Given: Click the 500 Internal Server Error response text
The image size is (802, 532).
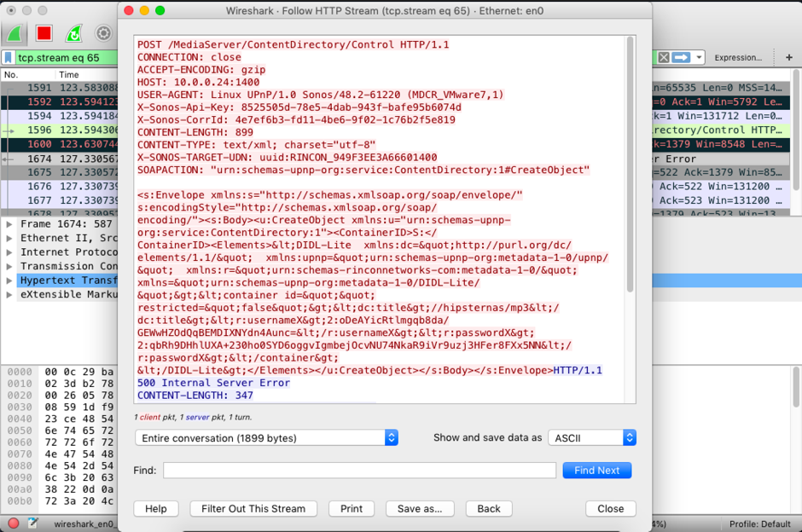Looking at the screenshot, I should tap(214, 383).
